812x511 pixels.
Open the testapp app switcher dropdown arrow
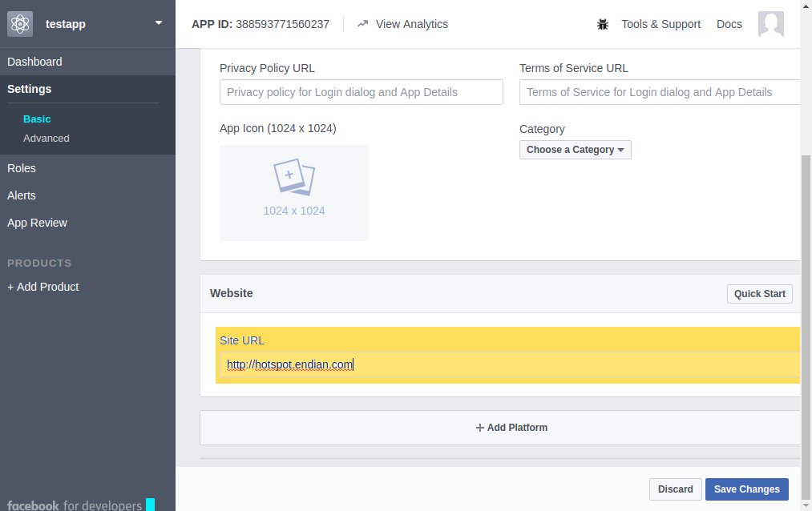coord(159,23)
